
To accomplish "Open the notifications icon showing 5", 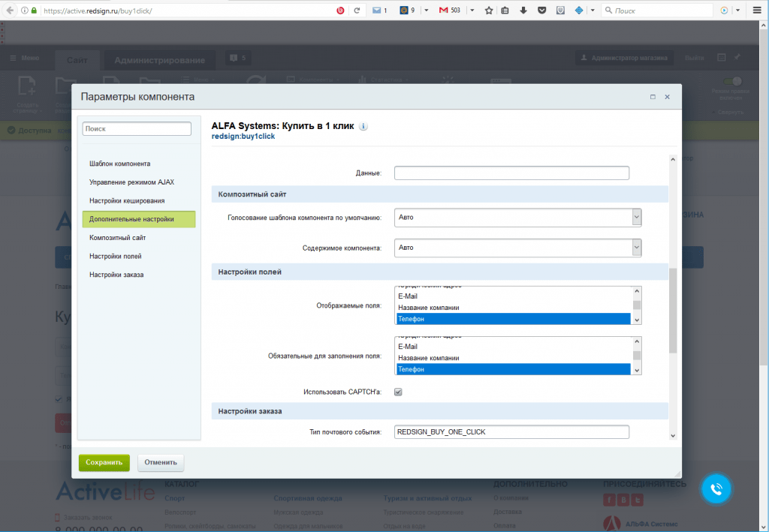I will tap(238, 58).
